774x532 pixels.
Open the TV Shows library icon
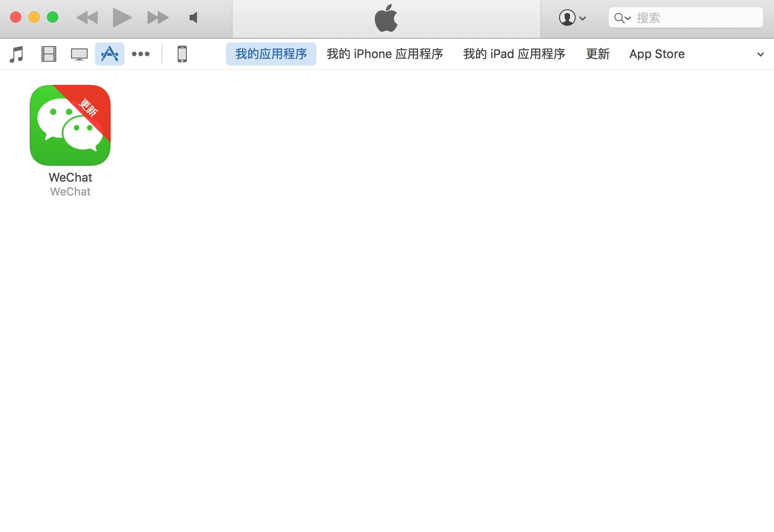[x=79, y=54]
